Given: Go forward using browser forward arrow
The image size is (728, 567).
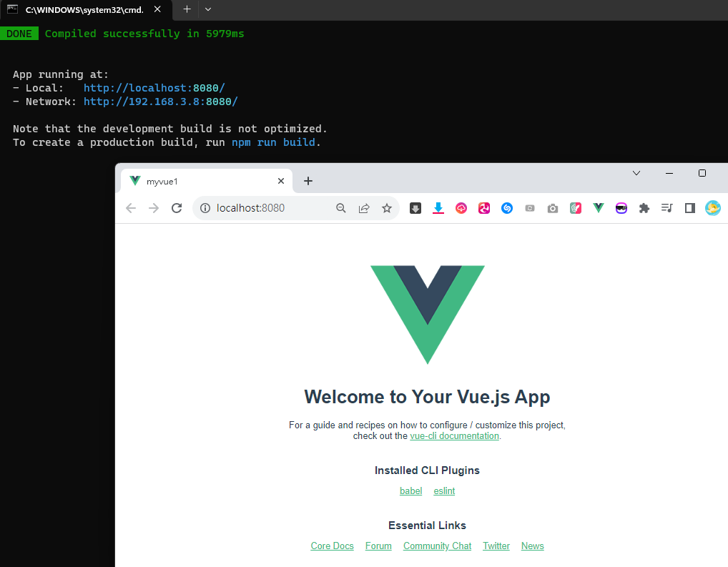Looking at the screenshot, I should coord(154,208).
